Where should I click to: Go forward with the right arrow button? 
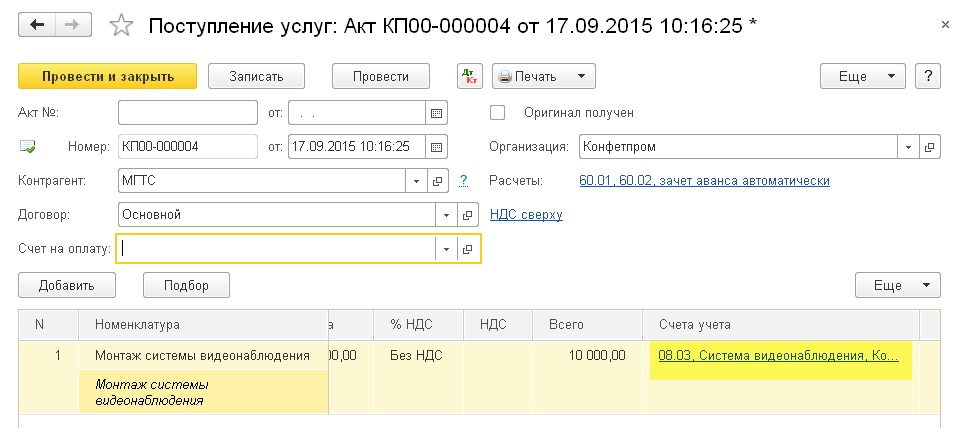click(x=73, y=25)
